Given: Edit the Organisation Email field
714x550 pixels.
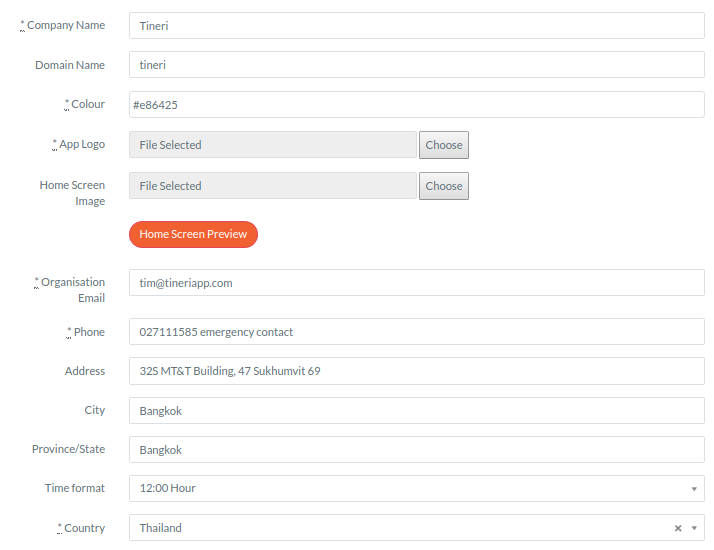Looking at the screenshot, I should click(417, 283).
